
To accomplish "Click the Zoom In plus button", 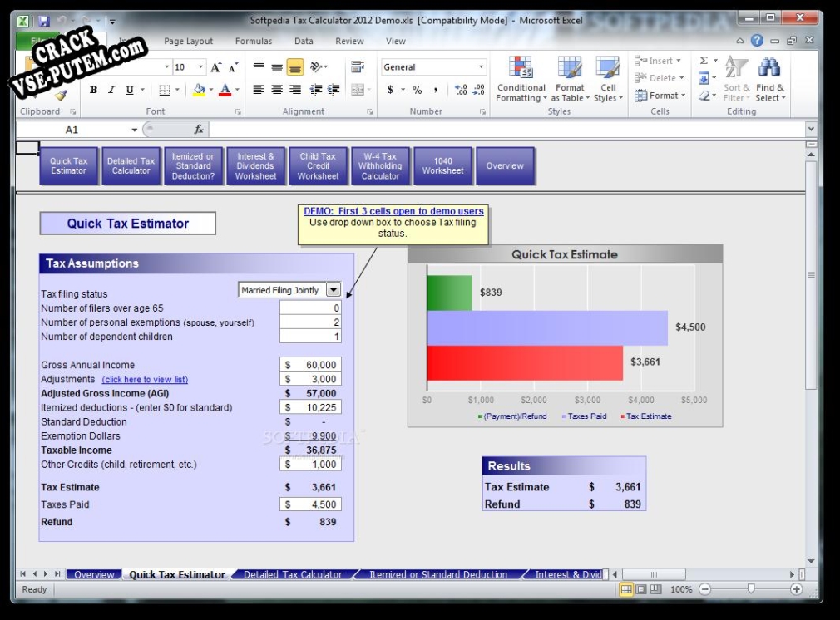I will click(797, 589).
